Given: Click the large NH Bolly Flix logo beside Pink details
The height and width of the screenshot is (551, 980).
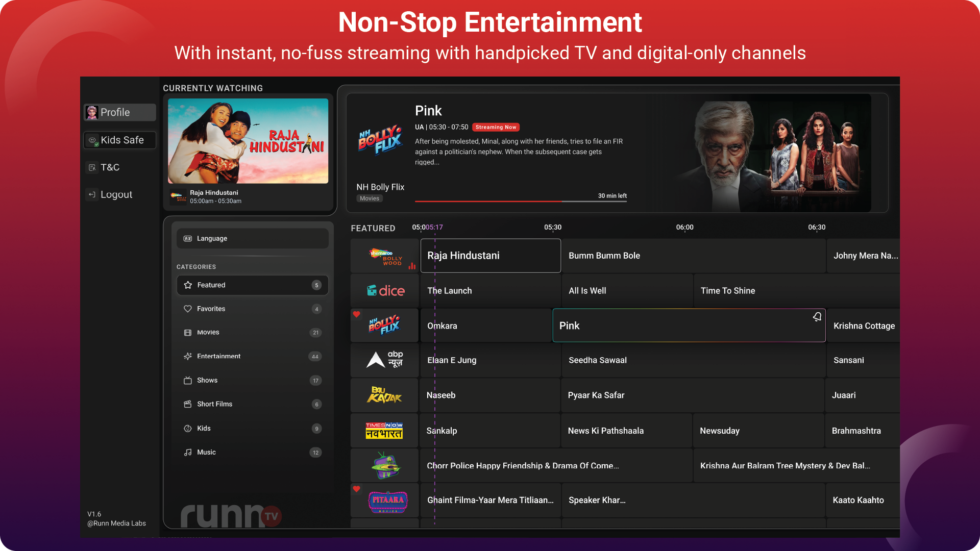Looking at the screenshot, I should tap(380, 139).
